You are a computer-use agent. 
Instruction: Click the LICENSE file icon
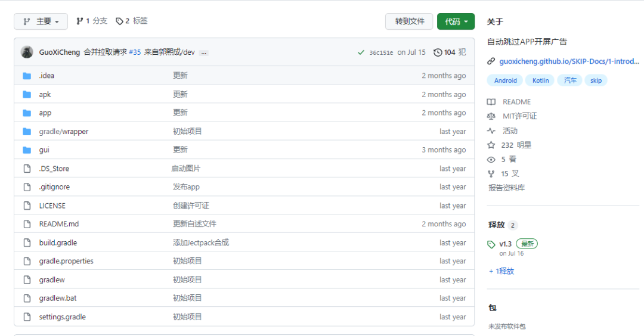(27, 206)
